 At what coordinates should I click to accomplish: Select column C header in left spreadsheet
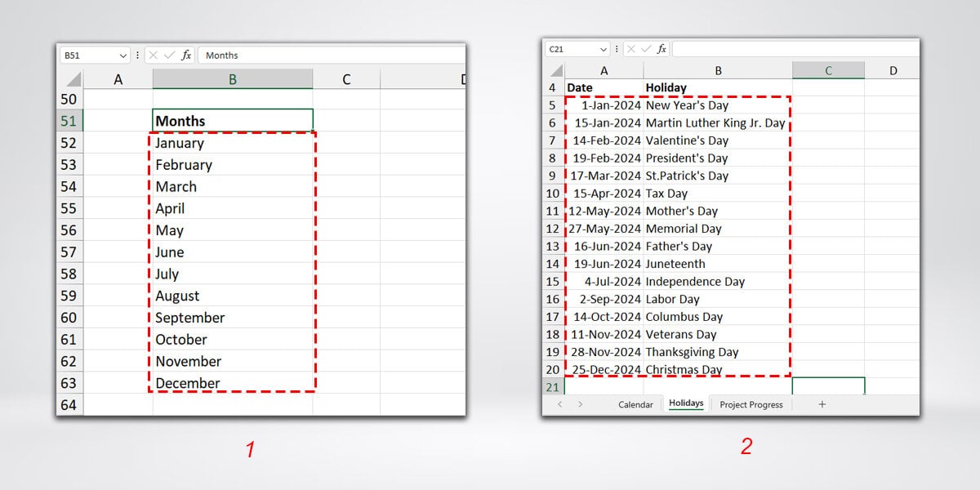pos(346,79)
